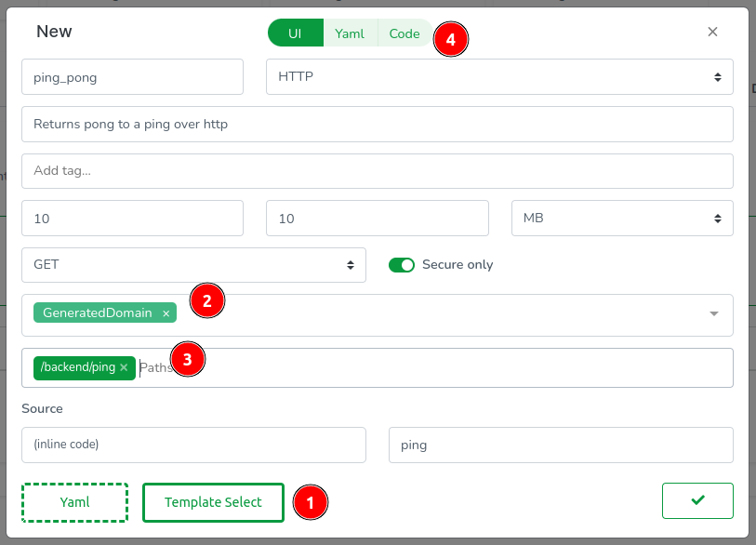Open the HTTP type dropdown
This screenshot has width=756, height=545.
coord(499,77)
